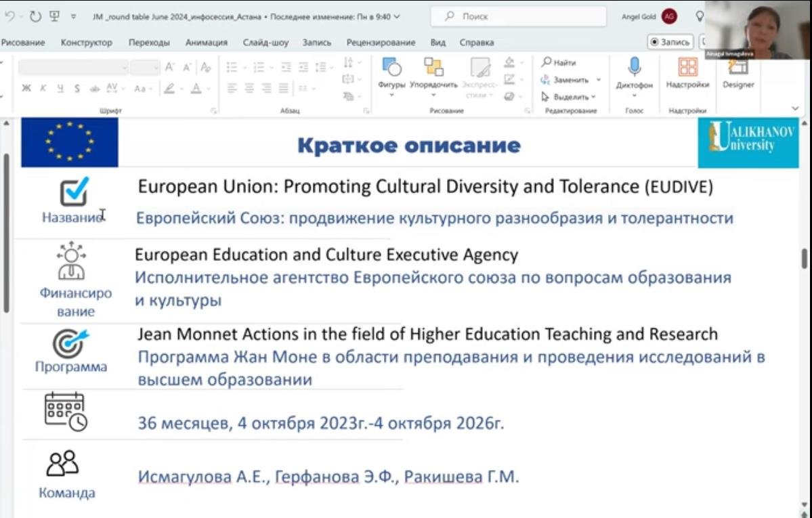Screen dimensions: 812x518
Task: Apply the font color (A) swatch
Action: pyautogui.click(x=196, y=89)
